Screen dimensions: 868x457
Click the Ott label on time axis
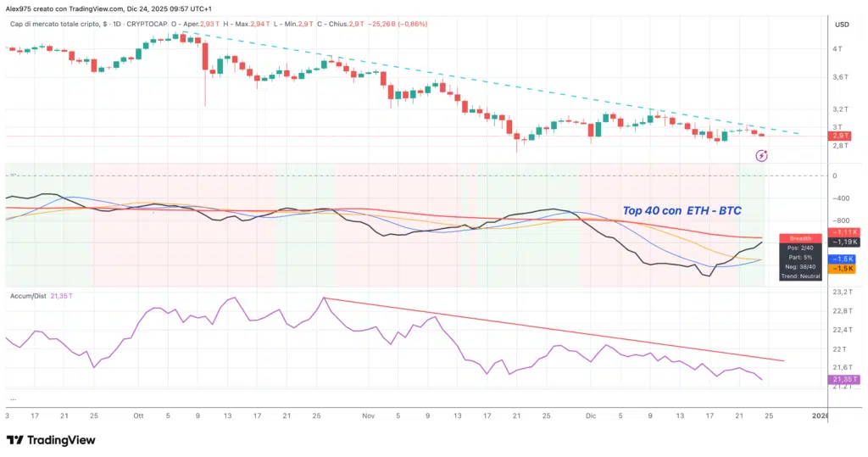[x=138, y=416]
